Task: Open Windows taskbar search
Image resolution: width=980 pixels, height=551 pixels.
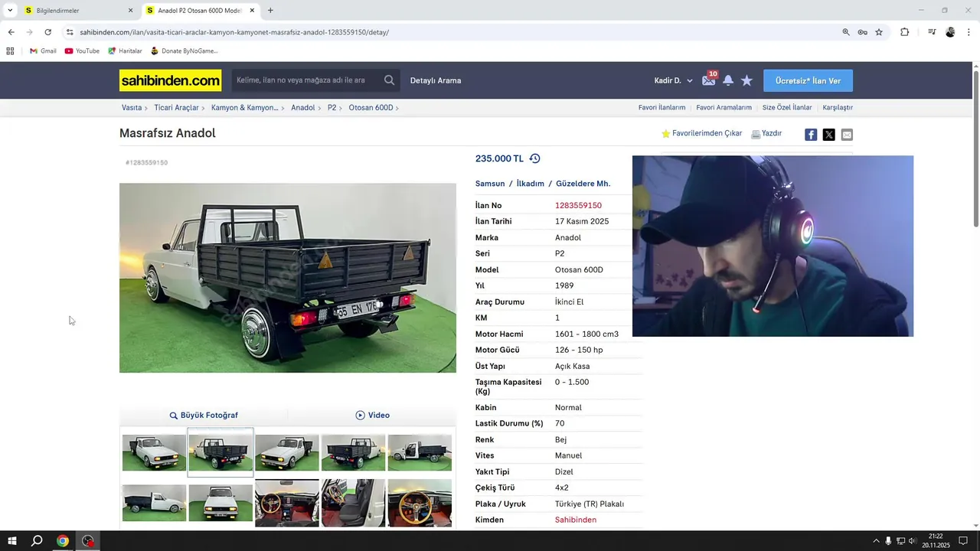Action: click(37, 541)
